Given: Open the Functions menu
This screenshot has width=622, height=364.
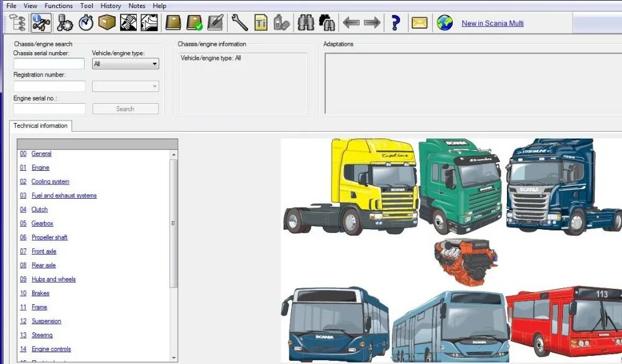Looking at the screenshot, I should [x=58, y=6].
